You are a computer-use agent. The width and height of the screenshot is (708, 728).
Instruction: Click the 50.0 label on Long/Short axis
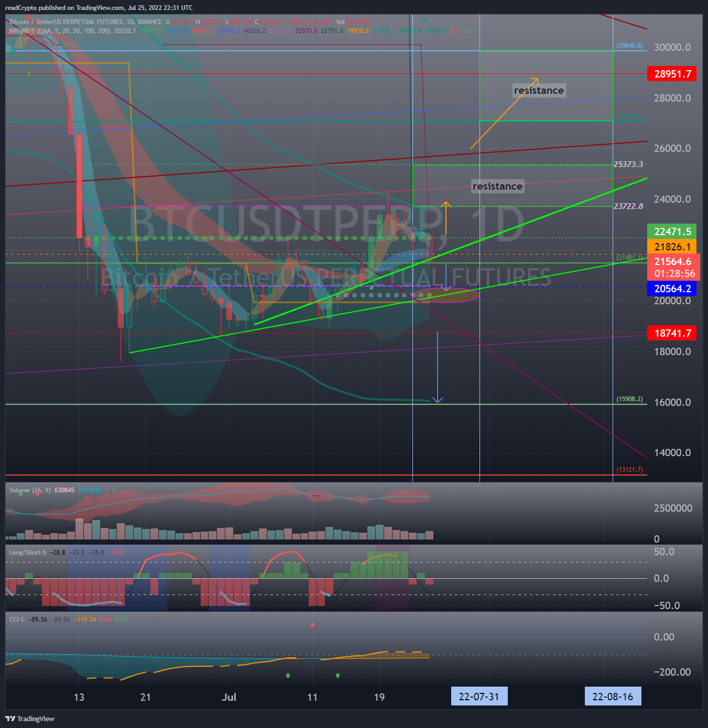pos(664,551)
